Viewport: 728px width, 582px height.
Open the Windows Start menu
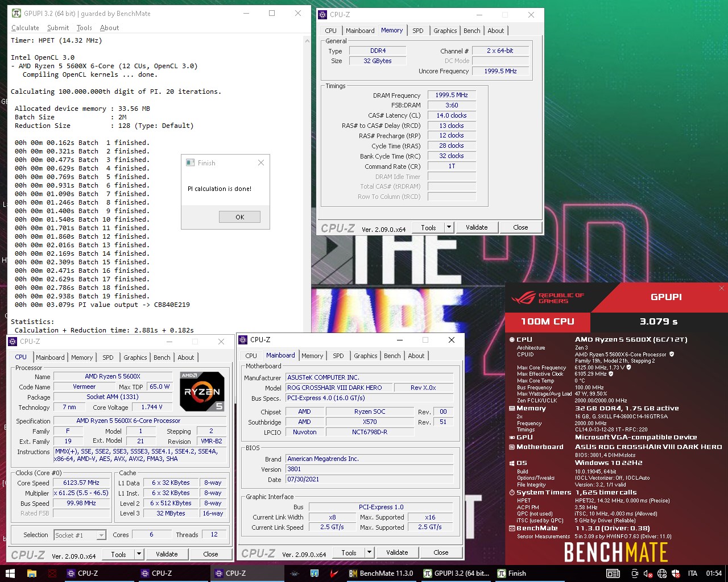(10, 573)
